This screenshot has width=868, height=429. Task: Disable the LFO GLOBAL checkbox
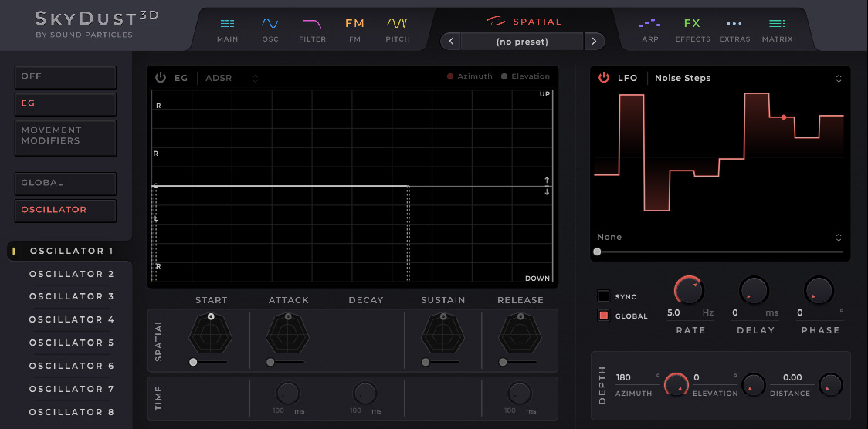[604, 316]
